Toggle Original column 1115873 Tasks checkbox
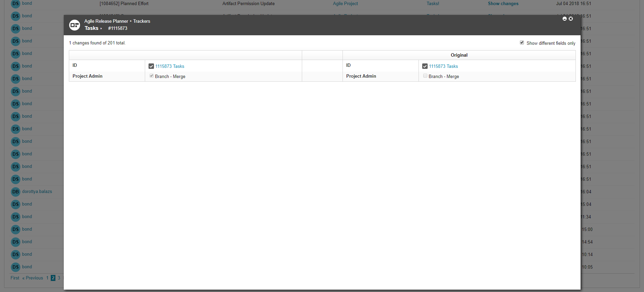 click(425, 66)
